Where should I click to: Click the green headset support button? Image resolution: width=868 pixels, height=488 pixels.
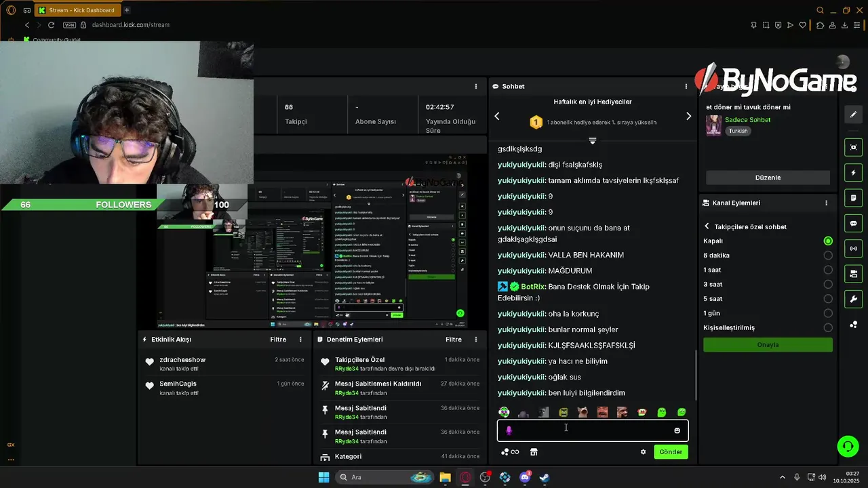[848, 446]
